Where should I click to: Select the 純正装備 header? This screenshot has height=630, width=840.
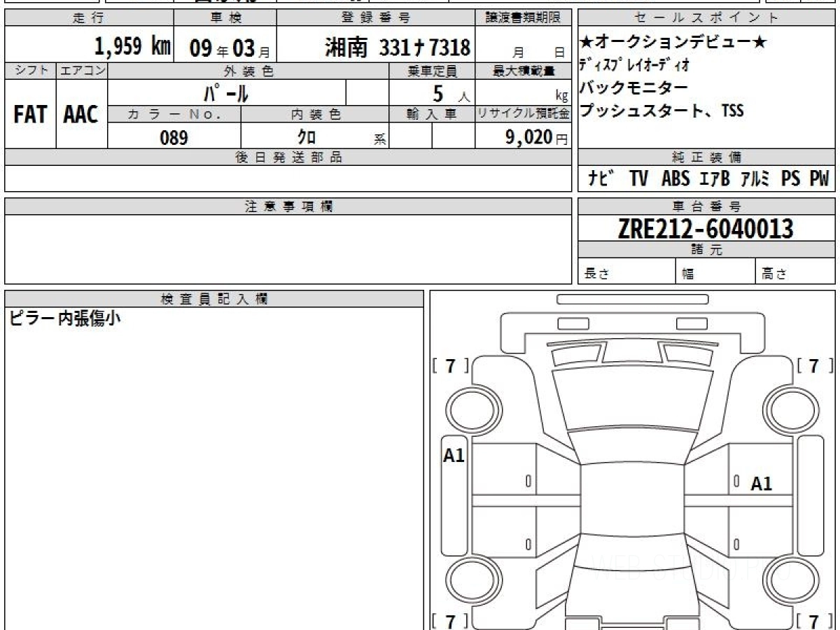click(x=706, y=157)
